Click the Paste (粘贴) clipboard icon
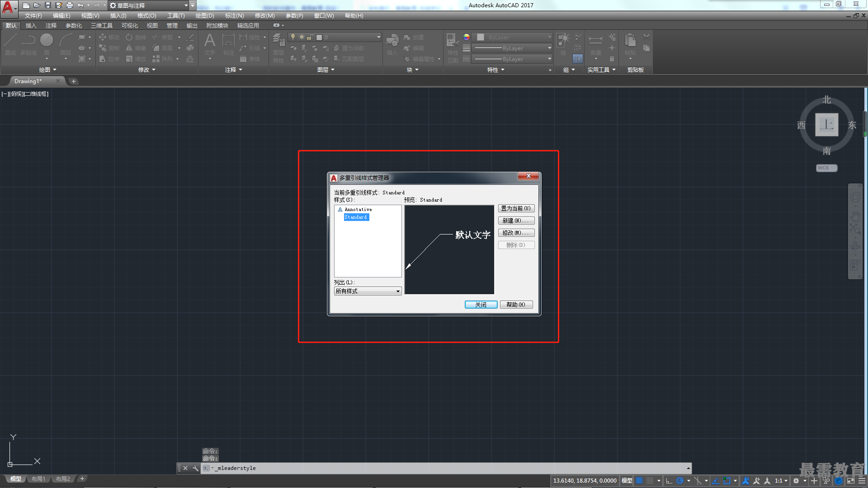This screenshot has height=488, width=868. pyautogui.click(x=630, y=44)
